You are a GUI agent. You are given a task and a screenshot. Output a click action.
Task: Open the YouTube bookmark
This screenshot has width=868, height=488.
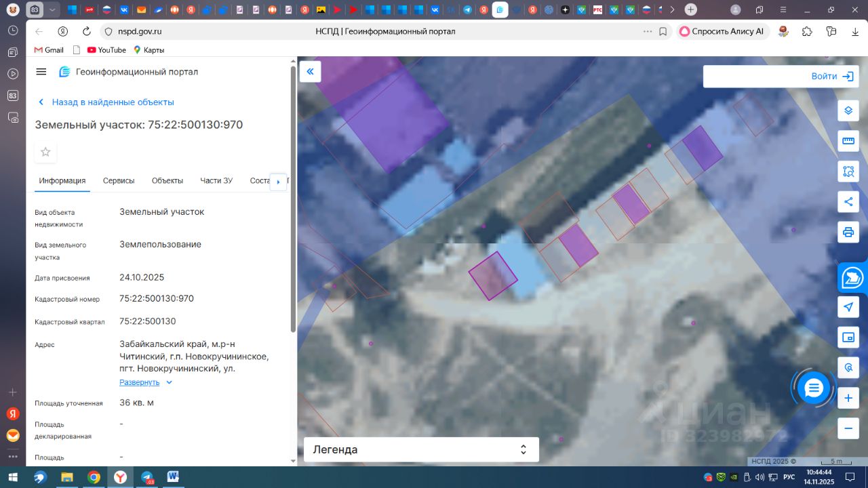pos(106,50)
